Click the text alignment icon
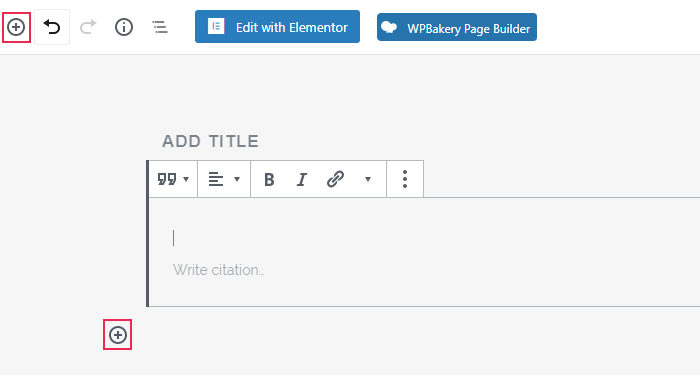The height and width of the screenshot is (375, 700). tap(216, 179)
